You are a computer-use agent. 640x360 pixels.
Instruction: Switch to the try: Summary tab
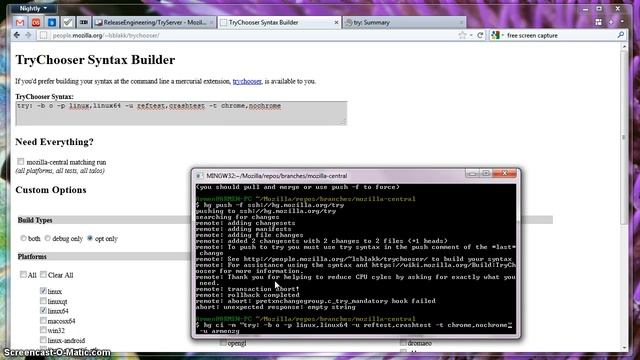[405, 22]
